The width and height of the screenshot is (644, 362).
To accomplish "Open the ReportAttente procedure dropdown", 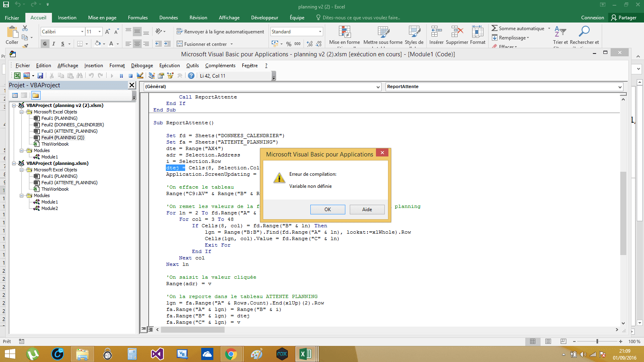I will pos(620,87).
